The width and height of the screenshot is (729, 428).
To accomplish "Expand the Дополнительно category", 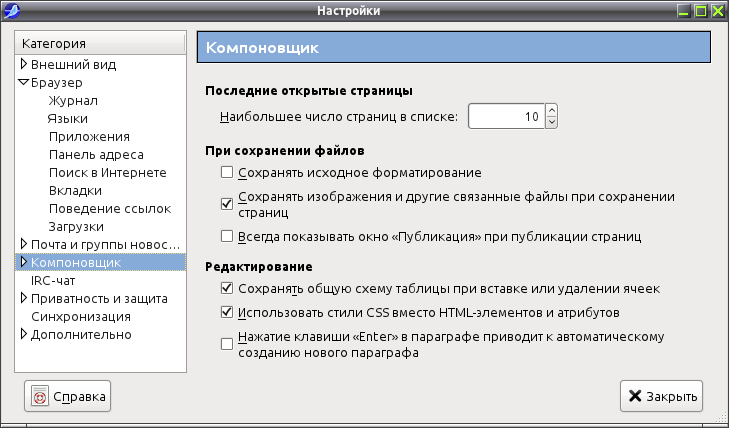I will pyautogui.click(x=24, y=334).
